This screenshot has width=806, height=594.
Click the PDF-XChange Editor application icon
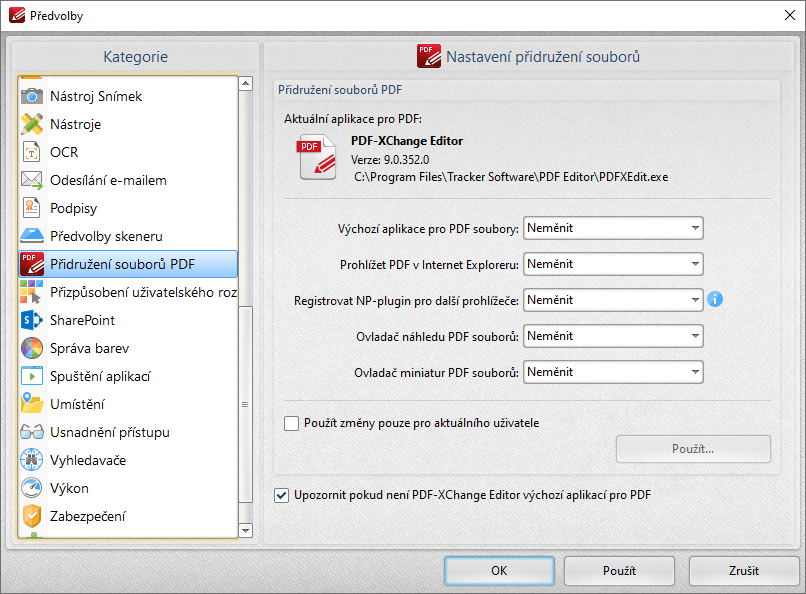click(x=317, y=157)
